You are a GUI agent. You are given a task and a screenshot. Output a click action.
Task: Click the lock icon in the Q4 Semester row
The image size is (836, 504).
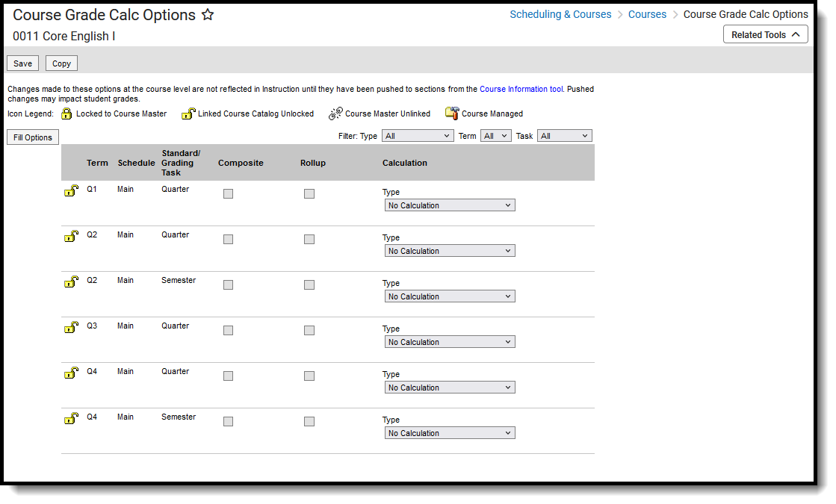pos(71,418)
